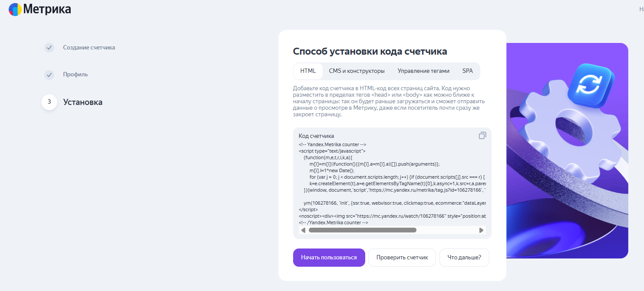Switch to the SPA tab
Screen dimensions: 644x291
point(467,71)
